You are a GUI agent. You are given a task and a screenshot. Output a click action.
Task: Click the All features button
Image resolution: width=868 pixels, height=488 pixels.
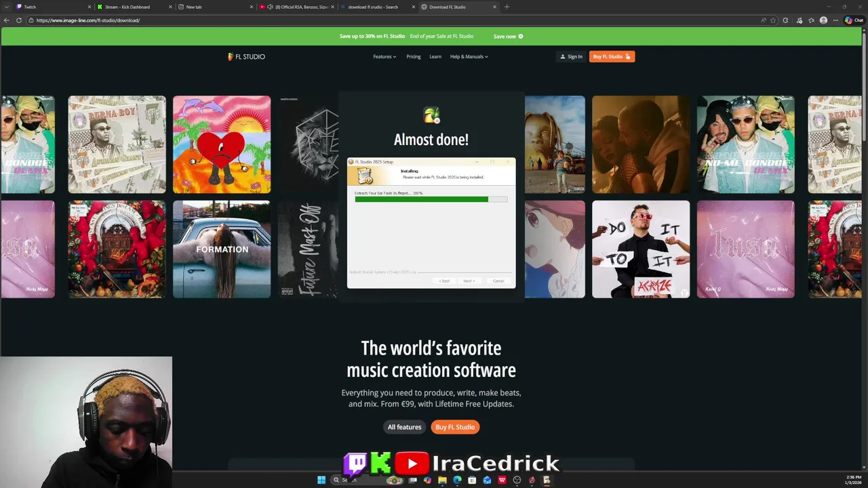tap(404, 427)
